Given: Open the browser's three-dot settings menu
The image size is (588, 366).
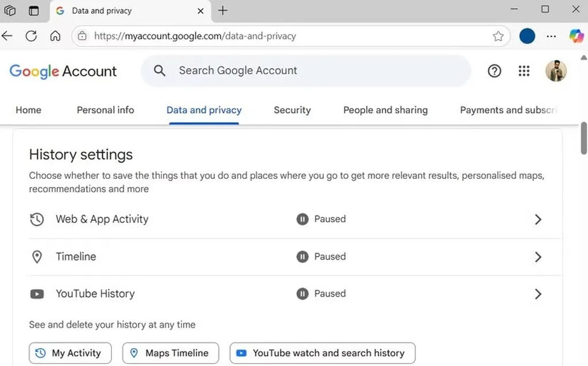Looking at the screenshot, I should (551, 36).
